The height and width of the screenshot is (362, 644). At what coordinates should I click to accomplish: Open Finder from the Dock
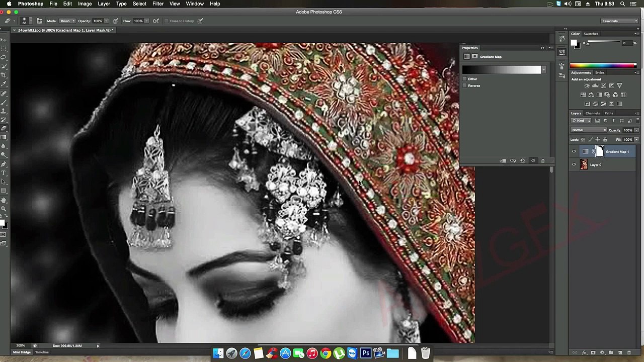click(218, 353)
